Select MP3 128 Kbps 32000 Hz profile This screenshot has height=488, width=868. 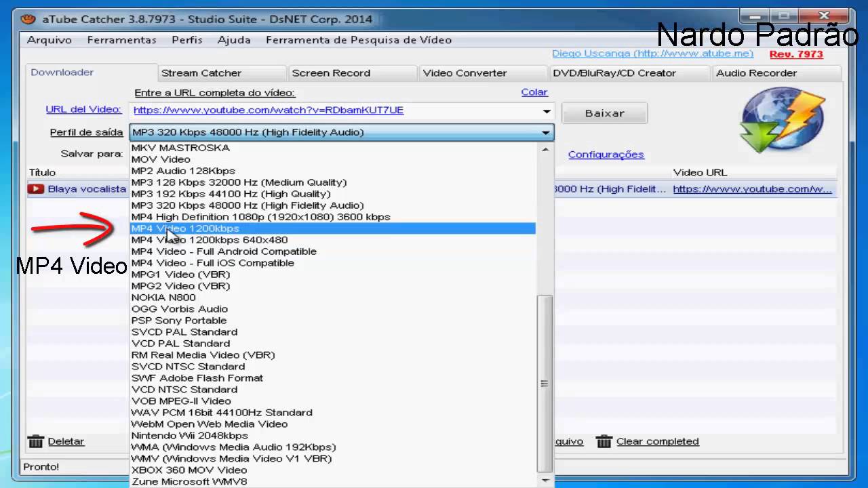[333, 182]
